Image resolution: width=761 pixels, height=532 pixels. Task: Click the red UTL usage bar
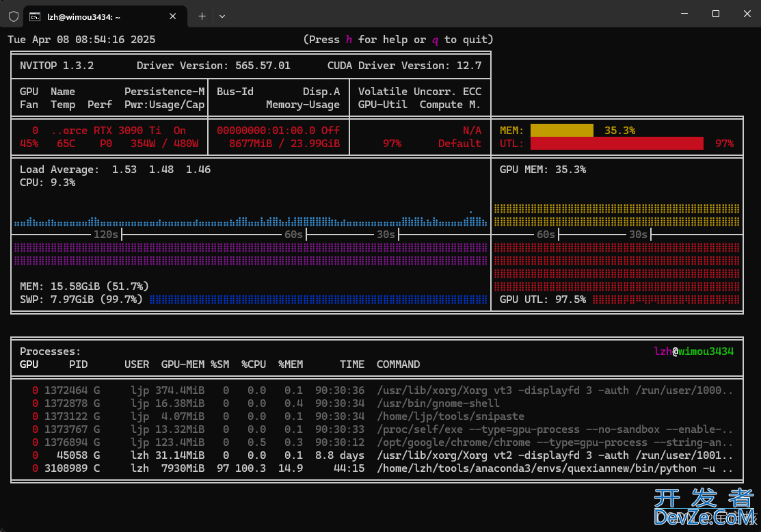[x=617, y=143]
